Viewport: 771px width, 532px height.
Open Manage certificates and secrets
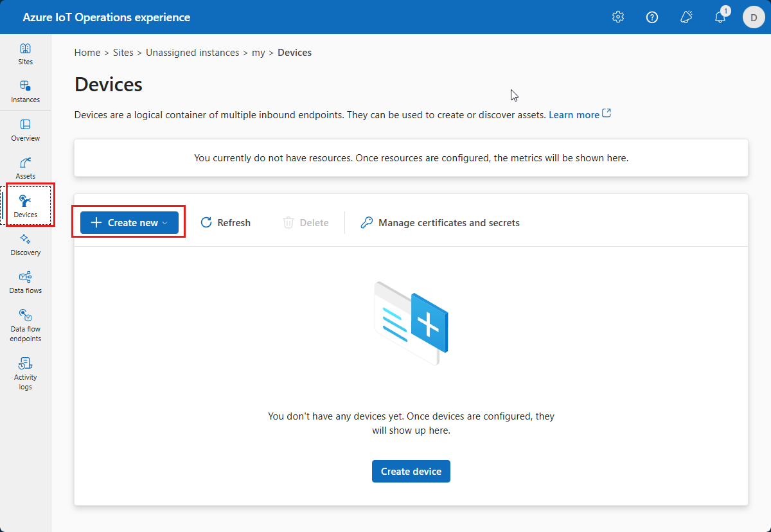[440, 222]
